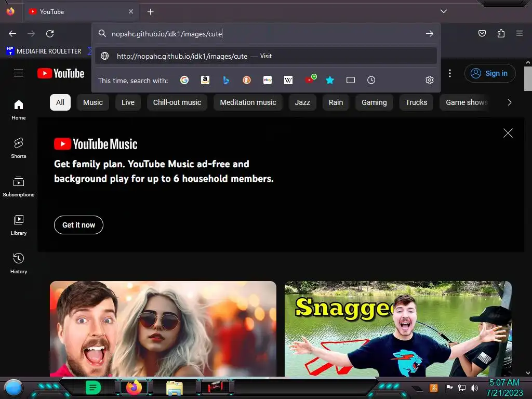Viewport: 532px width, 399px height.
Task: Show more chips with the right chevron
Action: (x=509, y=102)
